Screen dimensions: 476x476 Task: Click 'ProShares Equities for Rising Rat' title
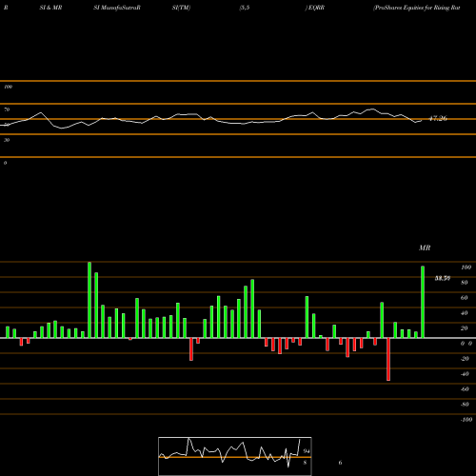(417, 8)
